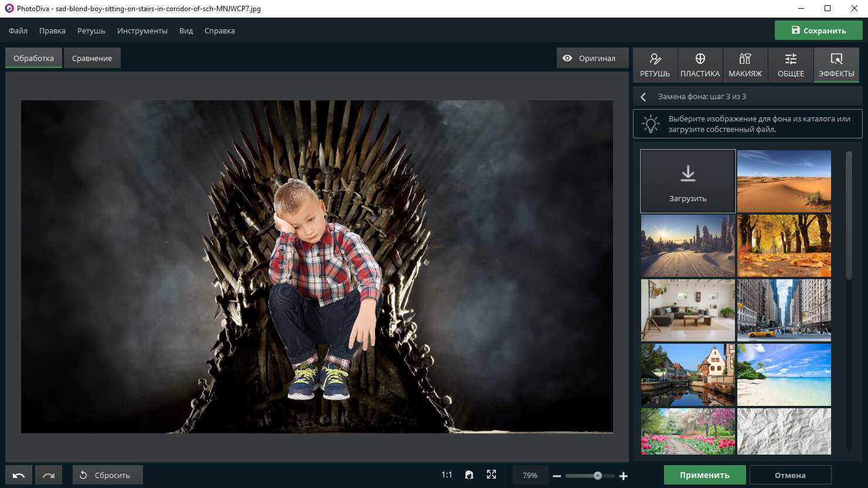Screen dimensions: 868x488
Task: Click the fit-to-screen expand icon
Action: point(491,475)
